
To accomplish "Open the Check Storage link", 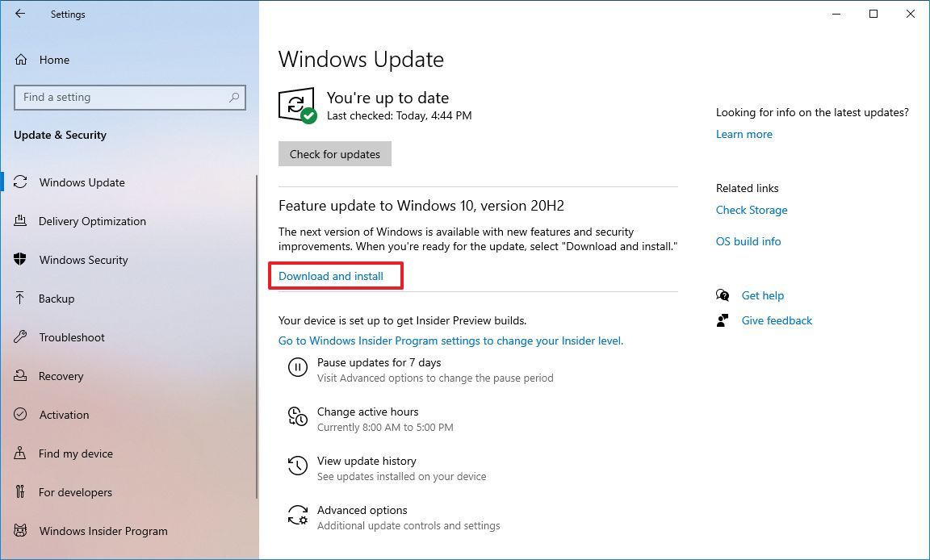I will click(x=751, y=210).
